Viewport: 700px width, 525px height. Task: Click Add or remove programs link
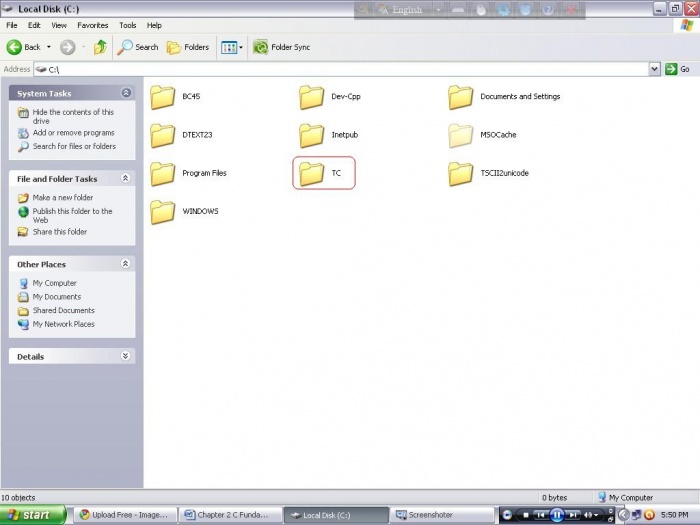click(x=73, y=133)
